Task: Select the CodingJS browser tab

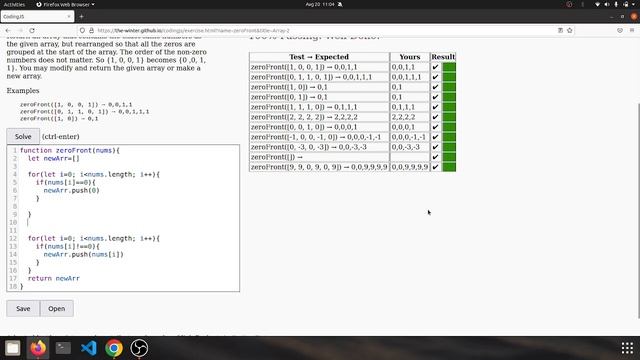Action: tap(37, 17)
